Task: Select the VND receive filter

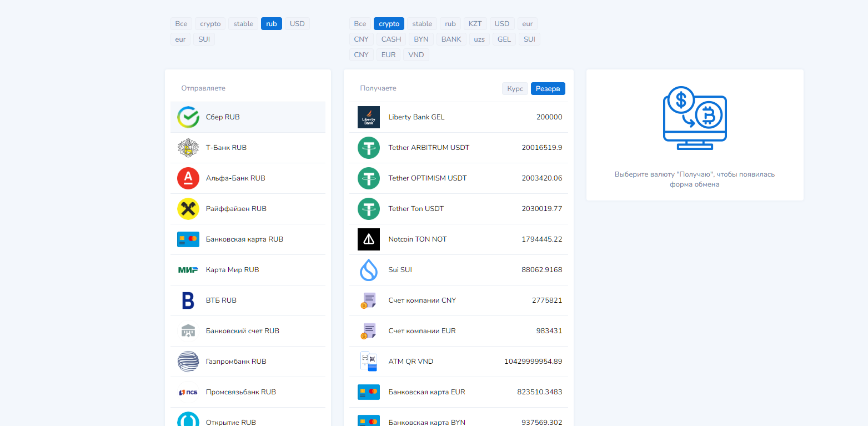Action: [x=416, y=54]
